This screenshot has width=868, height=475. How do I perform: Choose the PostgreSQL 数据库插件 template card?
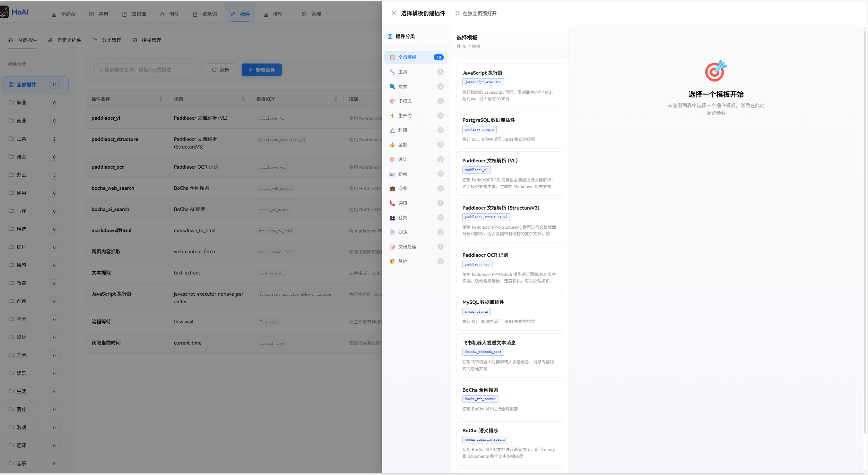click(509, 129)
